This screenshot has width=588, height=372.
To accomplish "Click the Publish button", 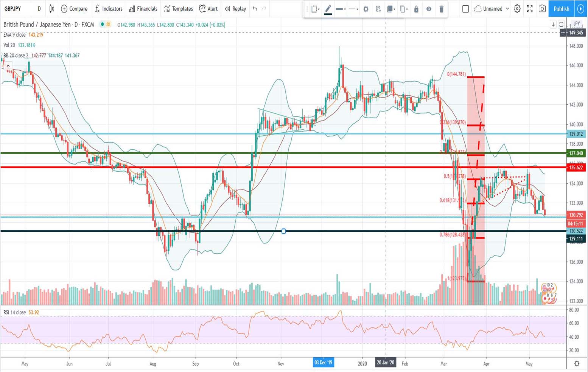I will point(561,9).
